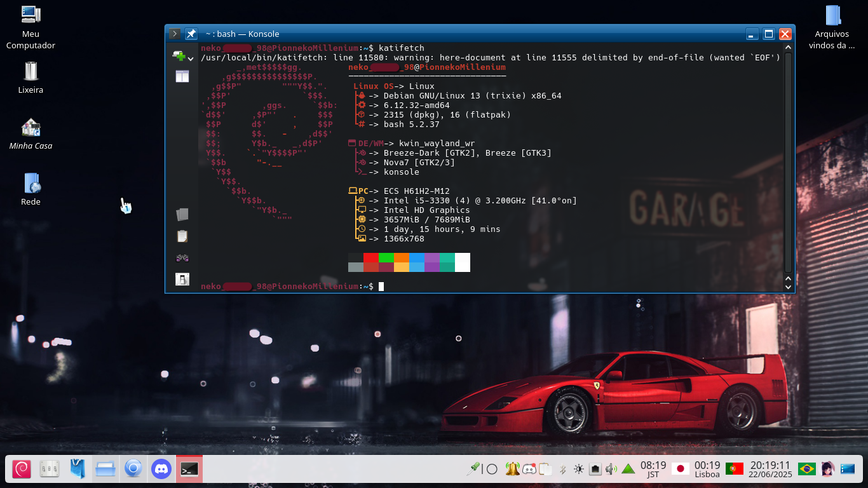Click the terminal prompt cursor line
The width and height of the screenshot is (868, 488).
pyautogui.click(x=381, y=287)
